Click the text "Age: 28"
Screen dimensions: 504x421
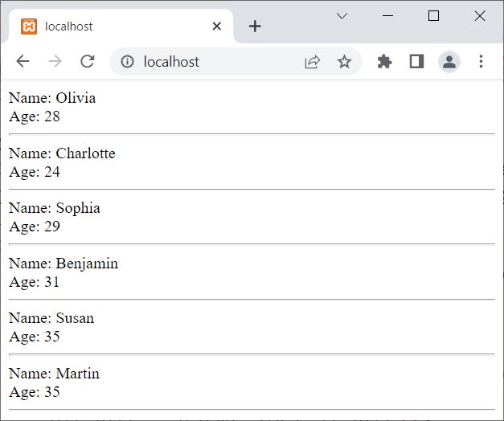35,116
